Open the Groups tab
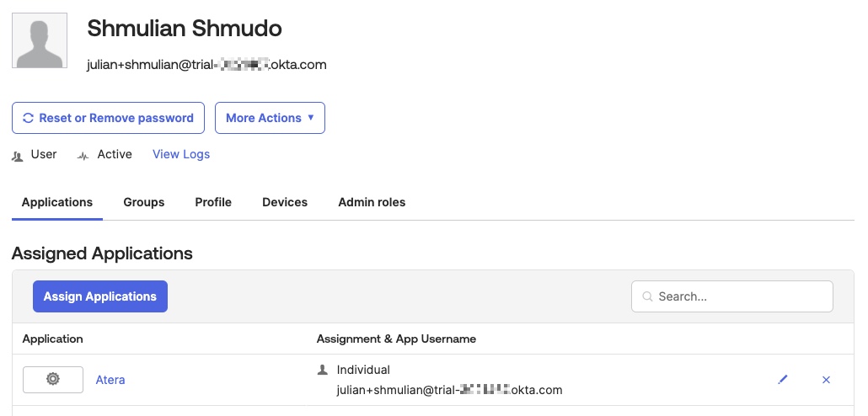 tap(144, 202)
